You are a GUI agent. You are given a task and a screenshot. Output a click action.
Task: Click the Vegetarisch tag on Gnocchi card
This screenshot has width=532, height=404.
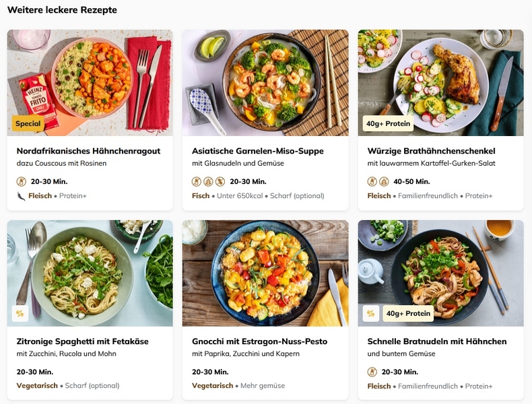tap(212, 386)
